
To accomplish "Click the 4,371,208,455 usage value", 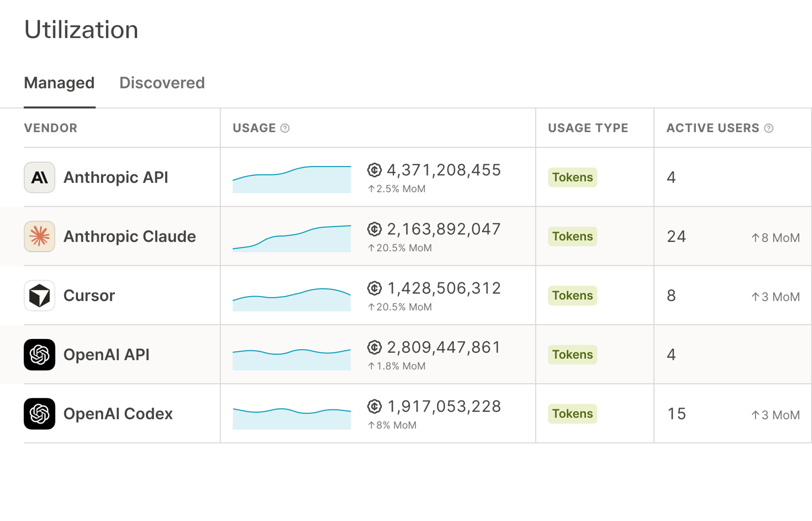I will pyautogui.click(x=444, y=170).
